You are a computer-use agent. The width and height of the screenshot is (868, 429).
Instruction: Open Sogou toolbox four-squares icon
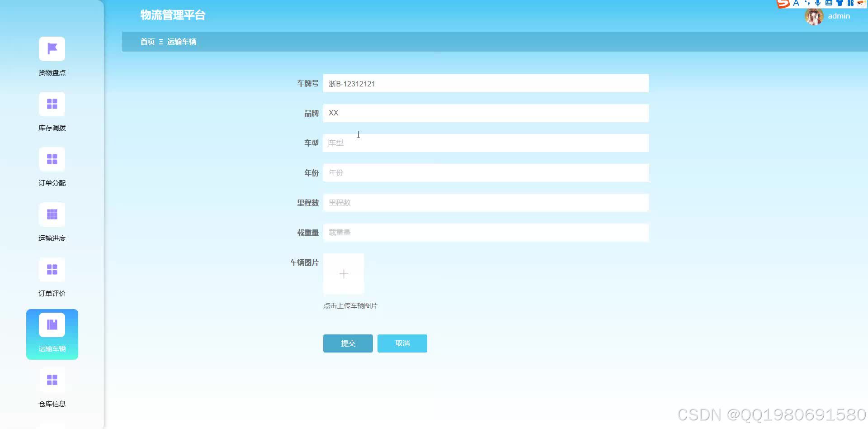pos(850,3)
